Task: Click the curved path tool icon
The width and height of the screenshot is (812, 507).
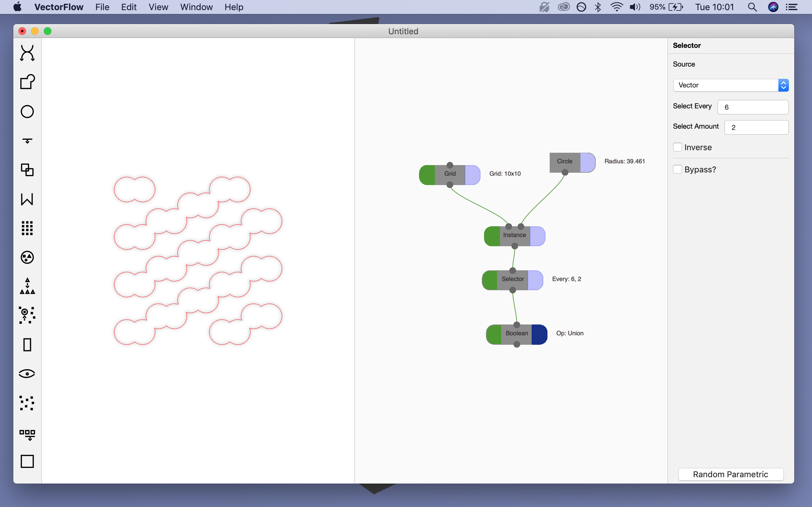Action: click(27, 53)
